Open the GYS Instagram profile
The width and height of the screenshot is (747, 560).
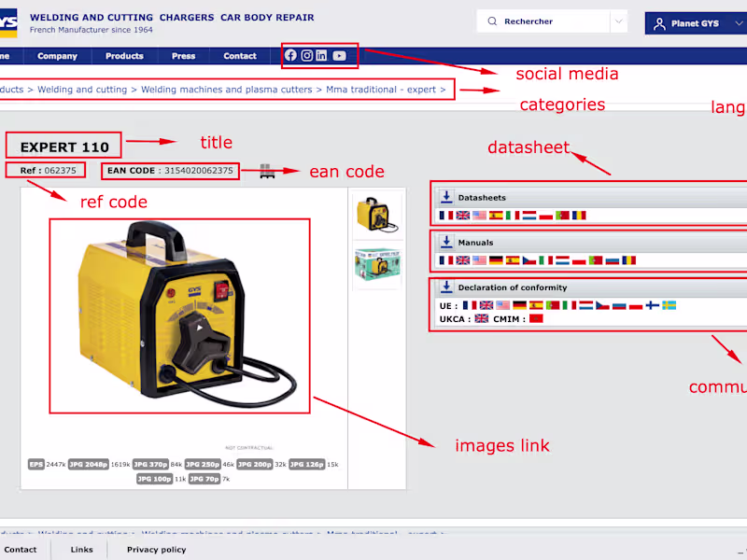(306, 56)
